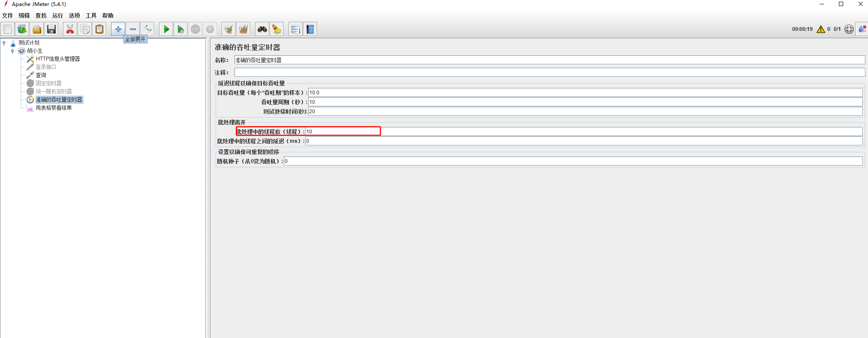This screenshot has width=868, height=338.
Task: Start the test with green play icon
Action: (166, 29)
